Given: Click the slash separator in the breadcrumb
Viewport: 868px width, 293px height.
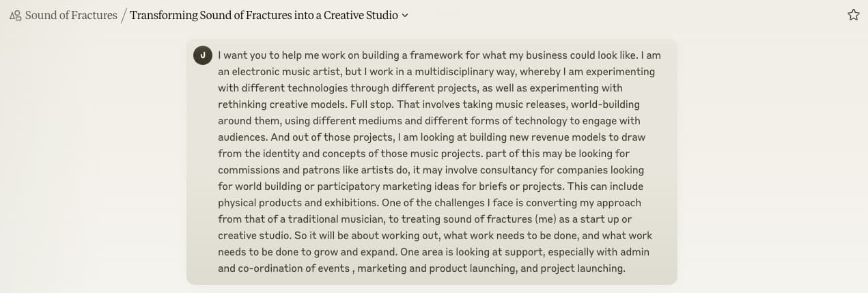Looking at the screenshot, I should [x=124, y=16].
